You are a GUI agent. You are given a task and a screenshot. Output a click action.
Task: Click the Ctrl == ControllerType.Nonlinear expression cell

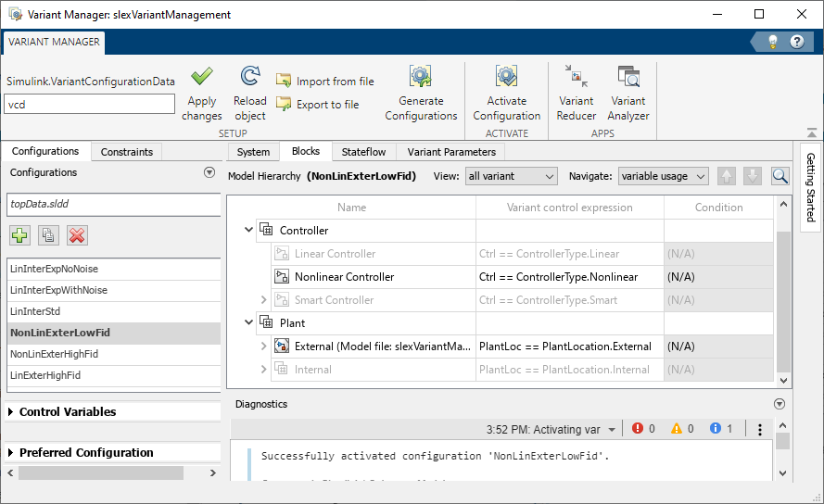(570, 276)
